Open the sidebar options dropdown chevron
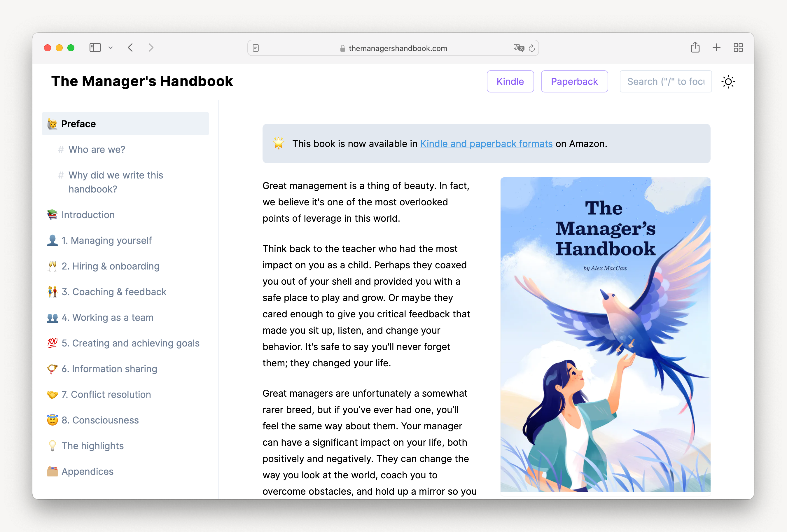This screenshot has width=787, height=532. (110, 48)
